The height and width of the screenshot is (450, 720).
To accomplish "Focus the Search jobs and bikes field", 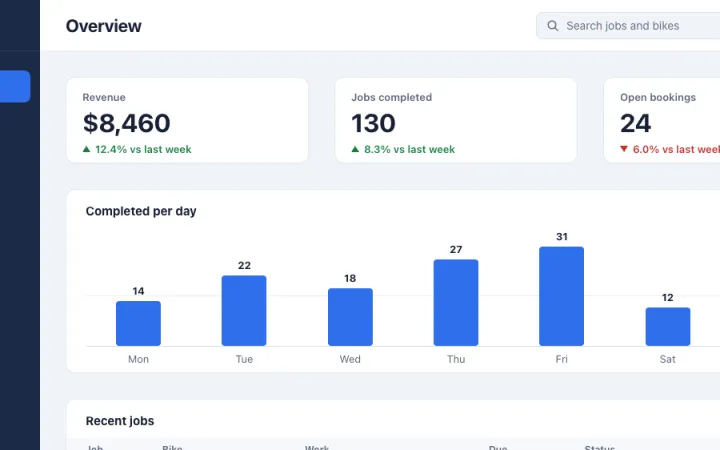I will click(628, 26).
